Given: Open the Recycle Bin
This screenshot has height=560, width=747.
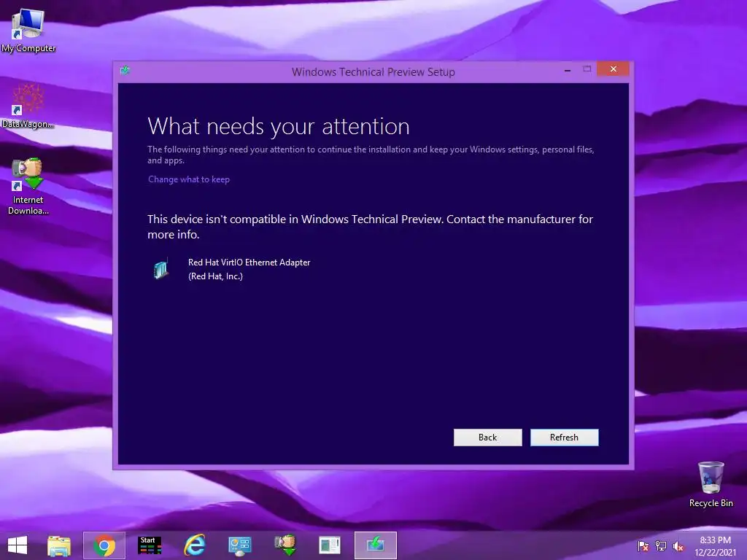Looking at the screenshot, I should coord(711,484).
